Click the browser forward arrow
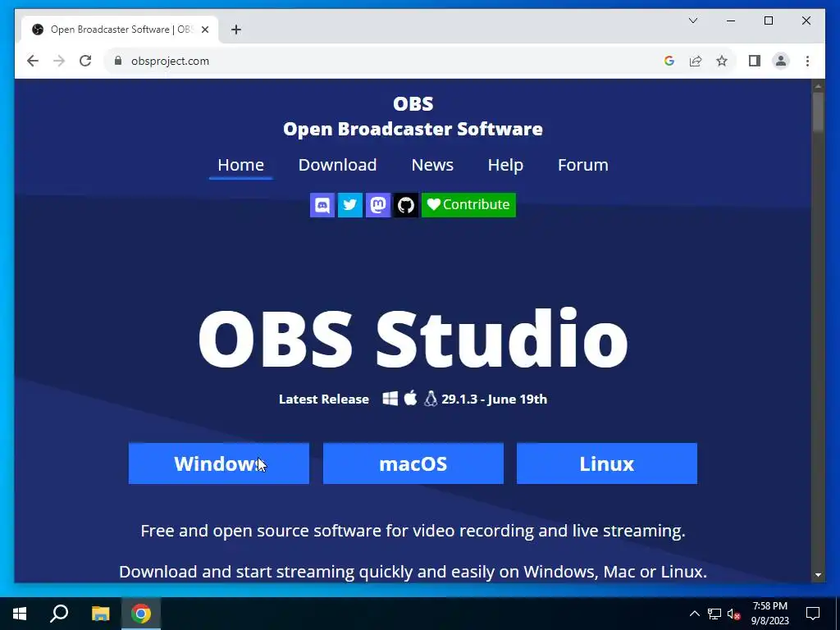Screen dimensions: 840x630 tap(59, 61)
